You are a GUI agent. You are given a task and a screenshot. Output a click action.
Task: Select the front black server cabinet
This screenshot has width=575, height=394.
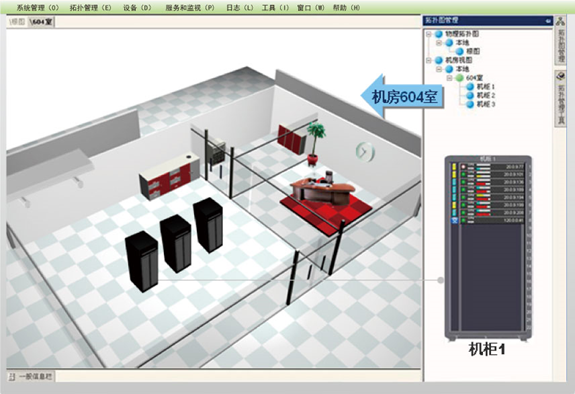[142, 261]
